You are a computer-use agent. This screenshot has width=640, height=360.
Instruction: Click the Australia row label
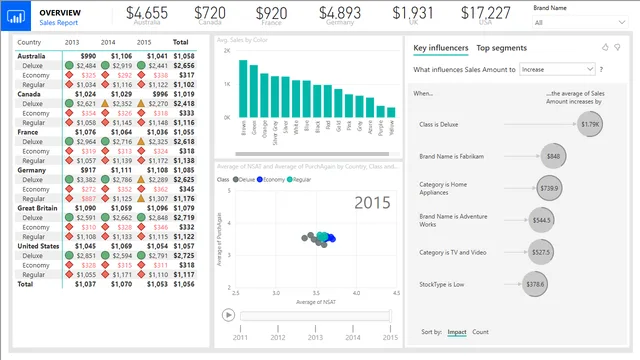pyautogui.click(x=31, y=56)
